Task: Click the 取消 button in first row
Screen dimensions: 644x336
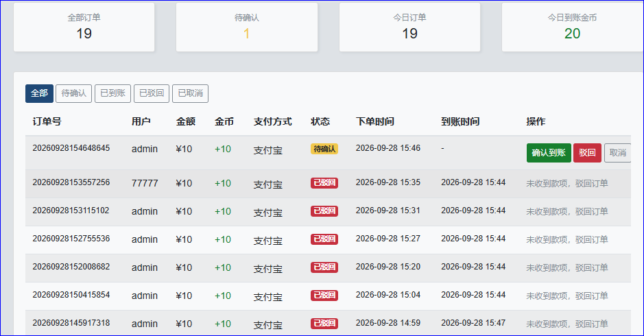Action: tap(618, 153)
